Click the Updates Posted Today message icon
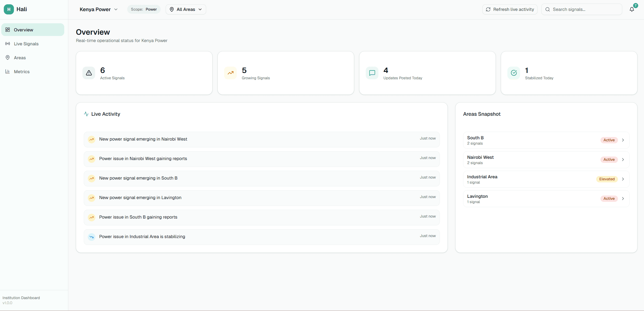The image size is (644, 311). (372, 73)
